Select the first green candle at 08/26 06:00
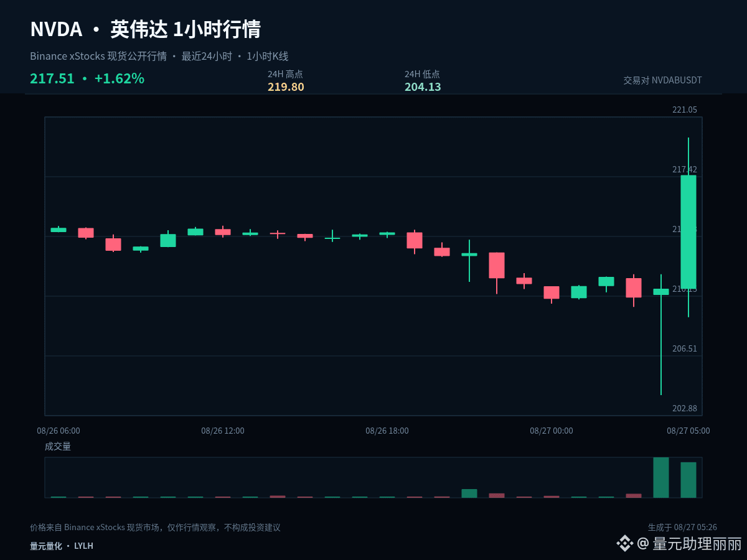The image size is (747, 560). (x=59, y=230)
